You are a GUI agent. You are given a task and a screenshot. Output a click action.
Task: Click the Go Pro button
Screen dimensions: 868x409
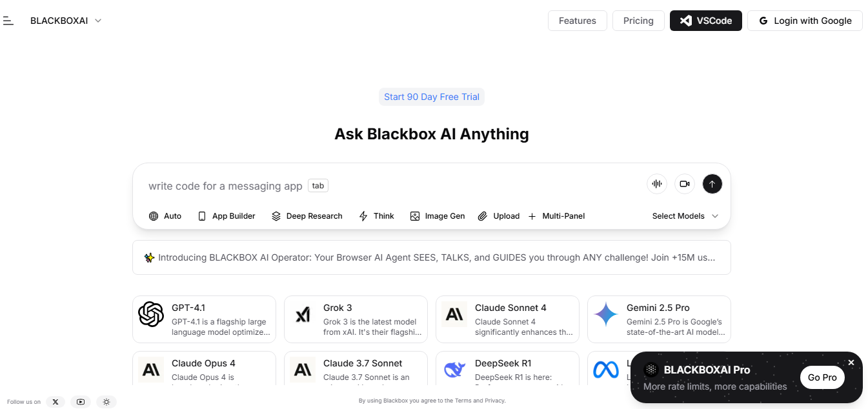[x=822, y=377]
